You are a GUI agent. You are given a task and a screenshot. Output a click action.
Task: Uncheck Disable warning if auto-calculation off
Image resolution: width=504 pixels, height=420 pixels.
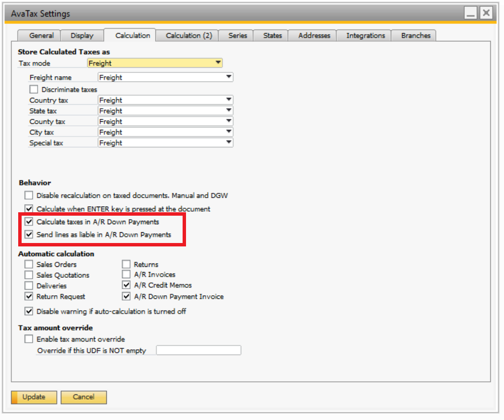(x=29, y=311)
